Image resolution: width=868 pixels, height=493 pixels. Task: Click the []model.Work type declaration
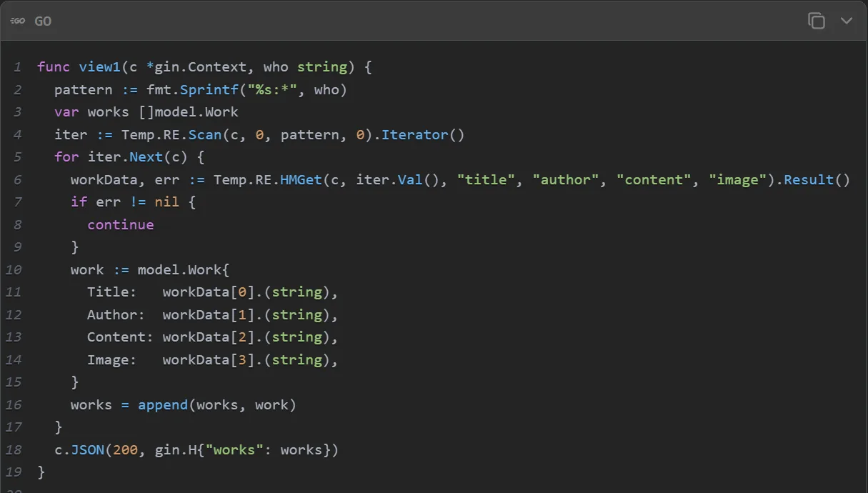click(189, 112)
